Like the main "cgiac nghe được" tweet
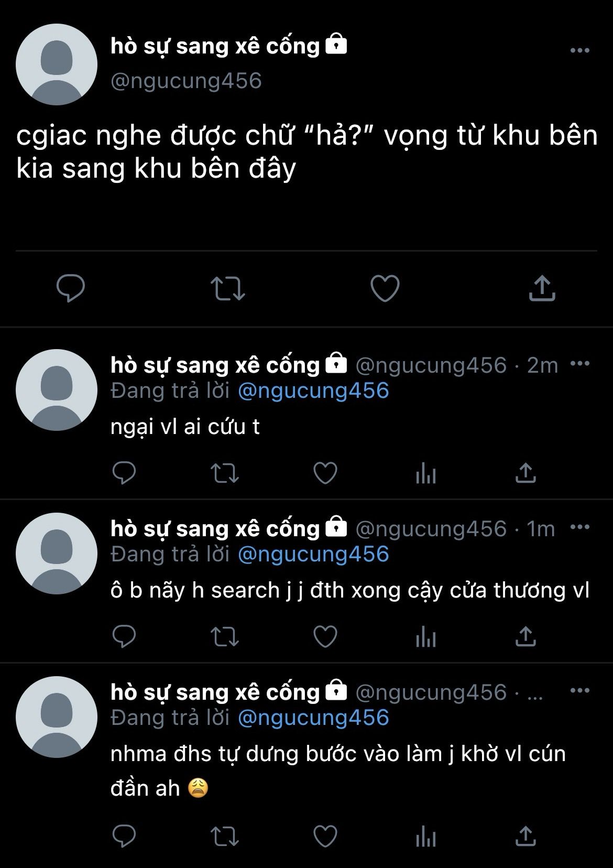Screen dimensions: 613x868 (x=385, y=288)
